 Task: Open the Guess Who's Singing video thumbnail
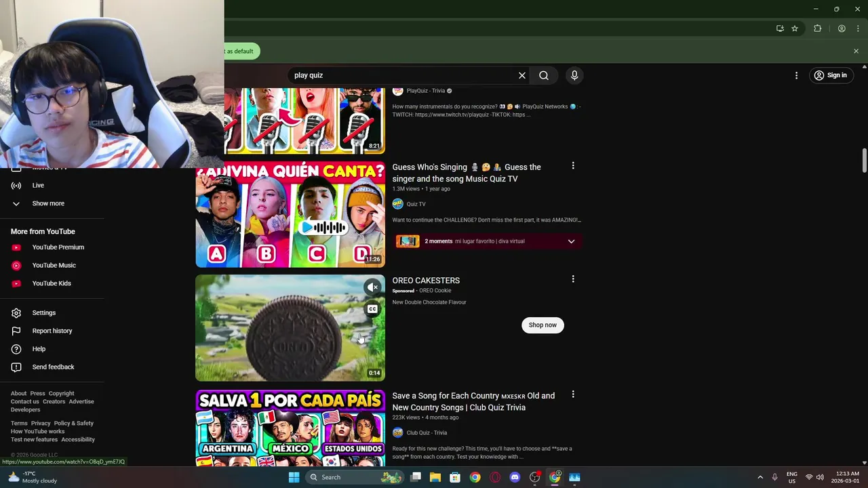(x=290, y=214)
